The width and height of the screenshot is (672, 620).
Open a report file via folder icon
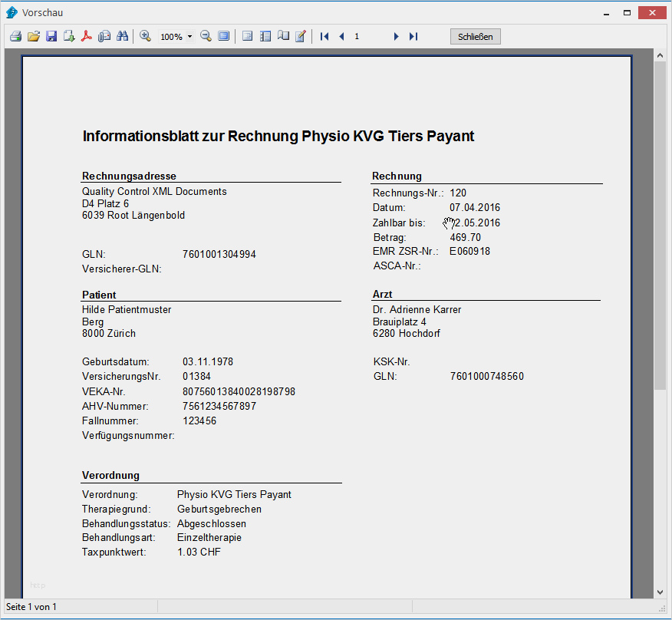tap(34, 36)
